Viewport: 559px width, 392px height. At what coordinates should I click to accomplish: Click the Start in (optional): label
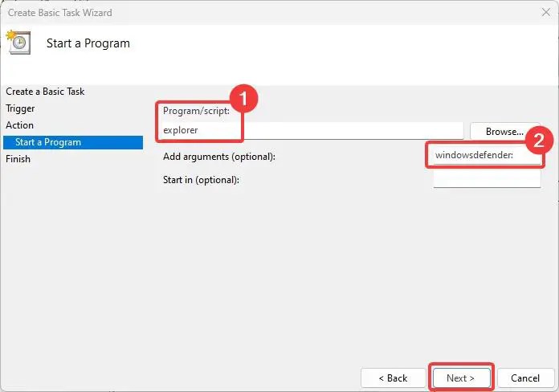point(201,180)
